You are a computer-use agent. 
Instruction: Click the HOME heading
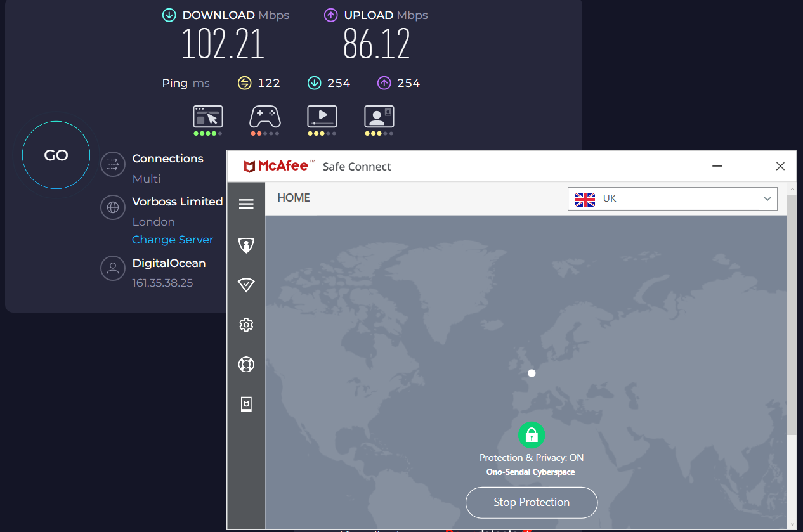294,198
